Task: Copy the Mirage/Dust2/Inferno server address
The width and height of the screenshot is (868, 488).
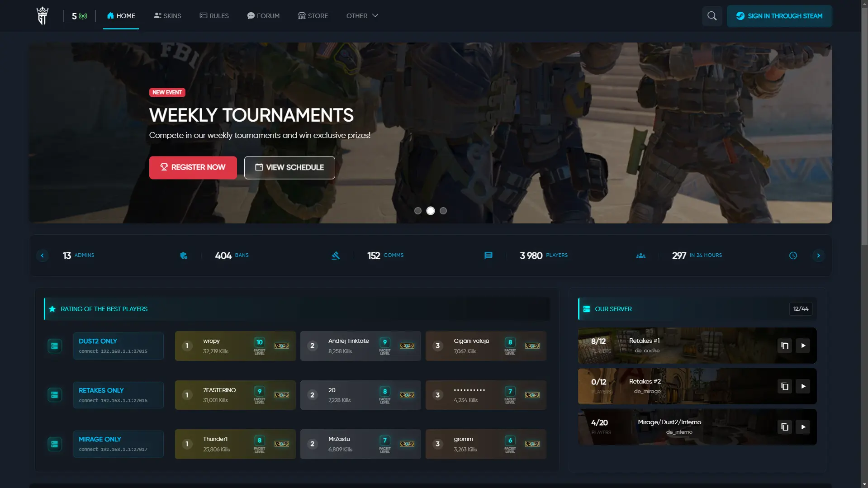Action: [785, 427]
